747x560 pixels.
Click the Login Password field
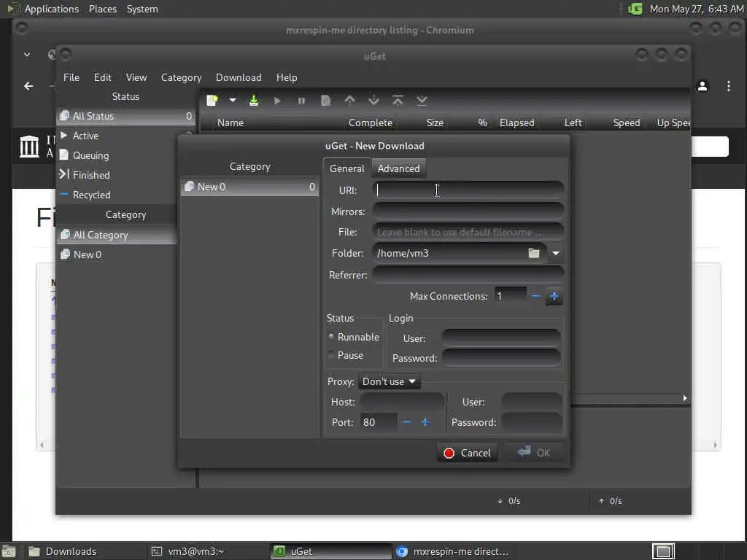click(x=501, y=358)
